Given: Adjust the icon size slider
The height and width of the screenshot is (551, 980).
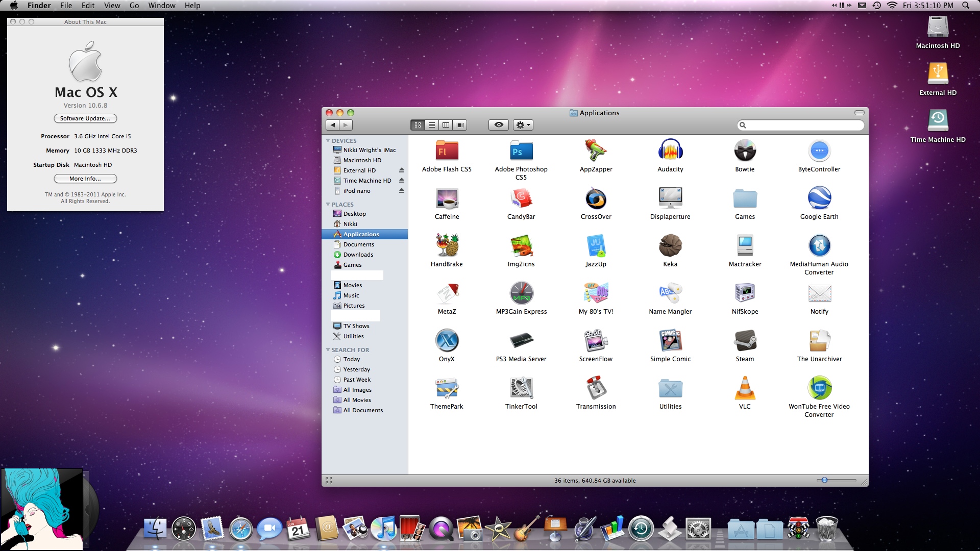Looking at the screenshot, I should point(824,480).
